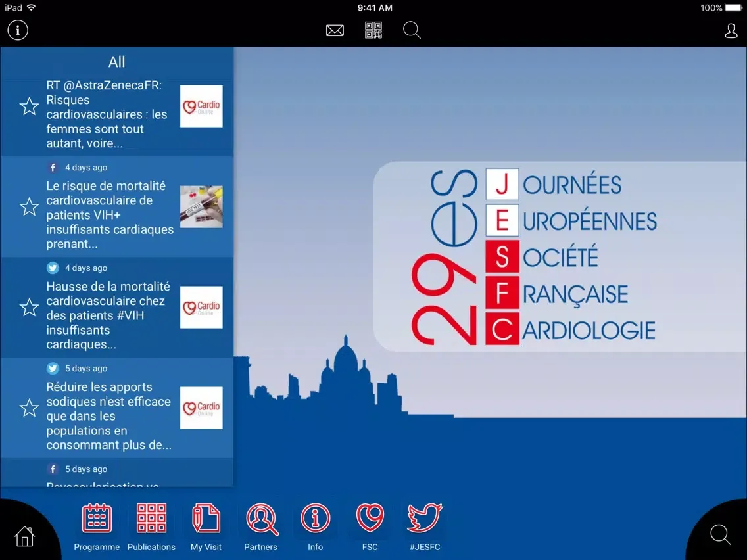Viewport: 747px width, 560px height.
Task: Tap the Wi-Fi status icon
Action: click(x=32, y=7)
